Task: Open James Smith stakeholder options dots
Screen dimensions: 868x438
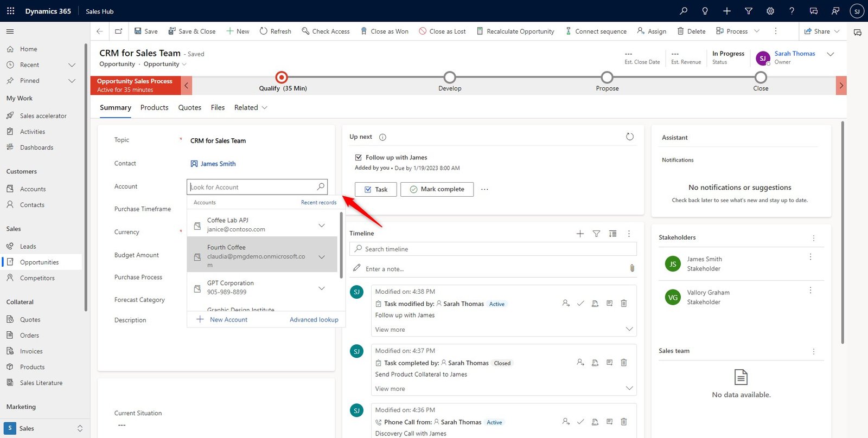Action: pyautogui.click(x=810, y=257)
